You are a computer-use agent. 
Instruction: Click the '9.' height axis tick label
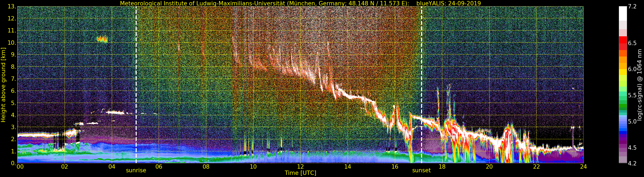pos(13,55)
